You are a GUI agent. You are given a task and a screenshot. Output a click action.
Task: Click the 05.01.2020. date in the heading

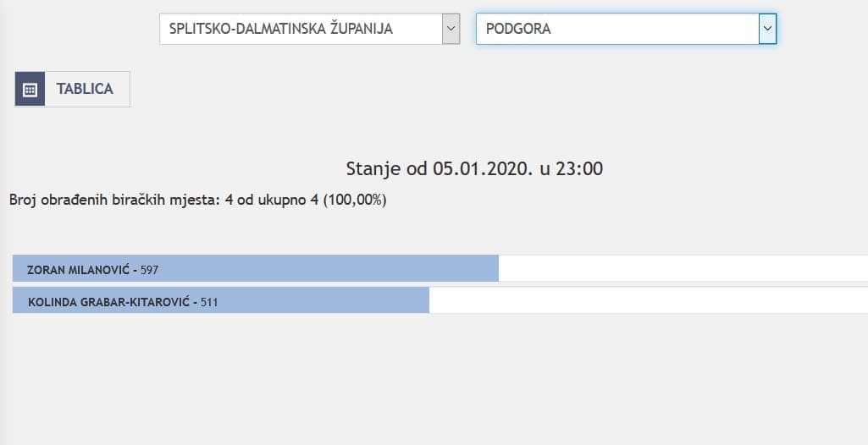coord(483,168)
